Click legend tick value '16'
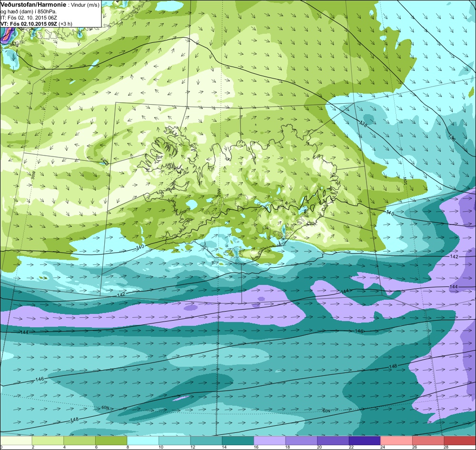Image resolution: width=476 pixels, height=450 pixels. point(256,447)
